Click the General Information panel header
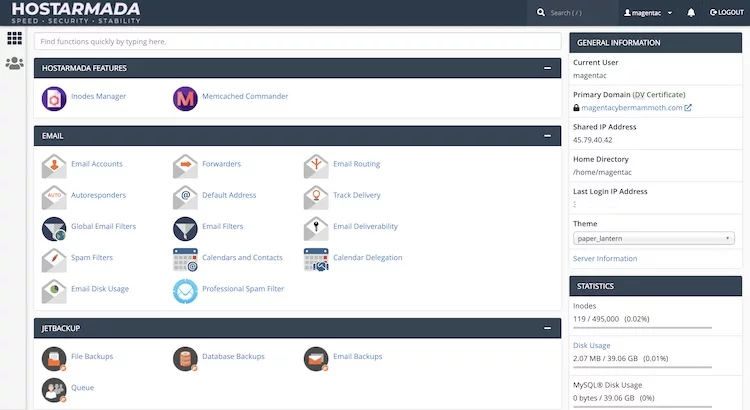This screenshot has width=750, height=410. point(655,43)
